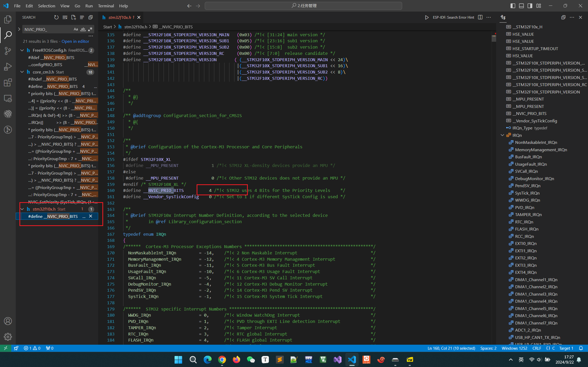Open new search editor
This screenshot has height=367, width=588.
[73, 17]
